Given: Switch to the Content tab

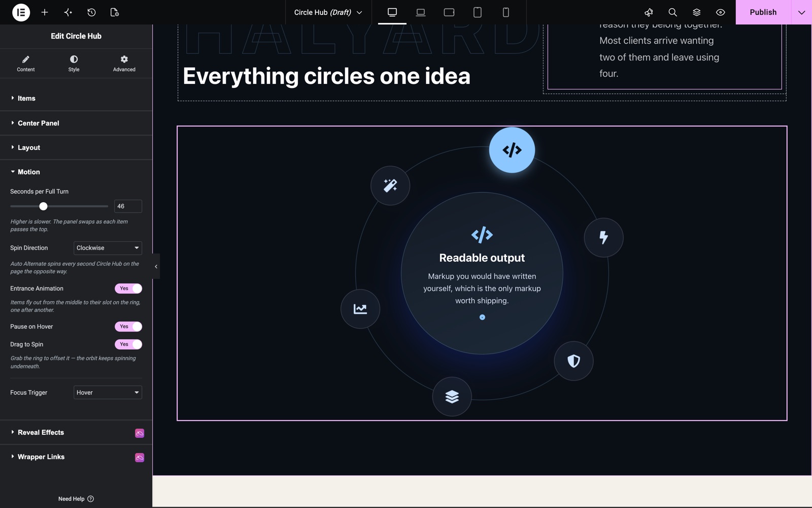Looking at the screenshot, I should tap(26, 63).
